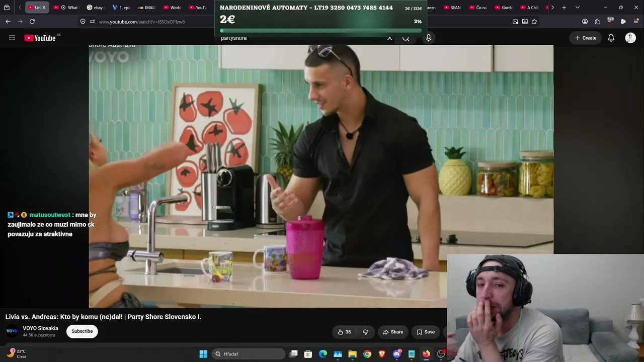644x362 pixels.
Task: Open Brave browser from the taskbar
Action: [382, 354]
